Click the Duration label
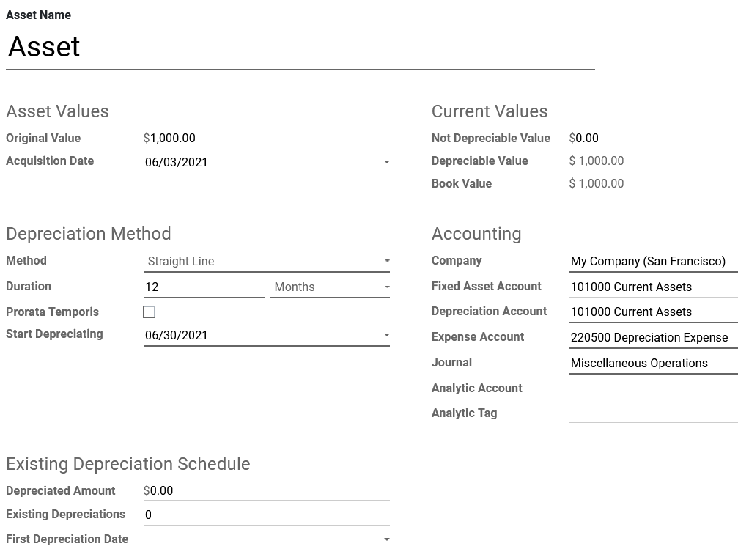The width and height of the screenshot is (738, 560). (29, 286)
